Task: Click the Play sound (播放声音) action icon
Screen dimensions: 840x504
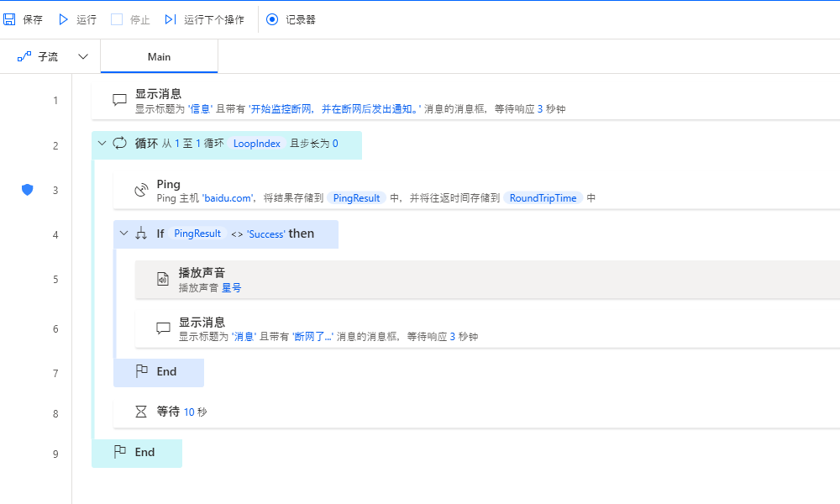Action: coord(163,280)
